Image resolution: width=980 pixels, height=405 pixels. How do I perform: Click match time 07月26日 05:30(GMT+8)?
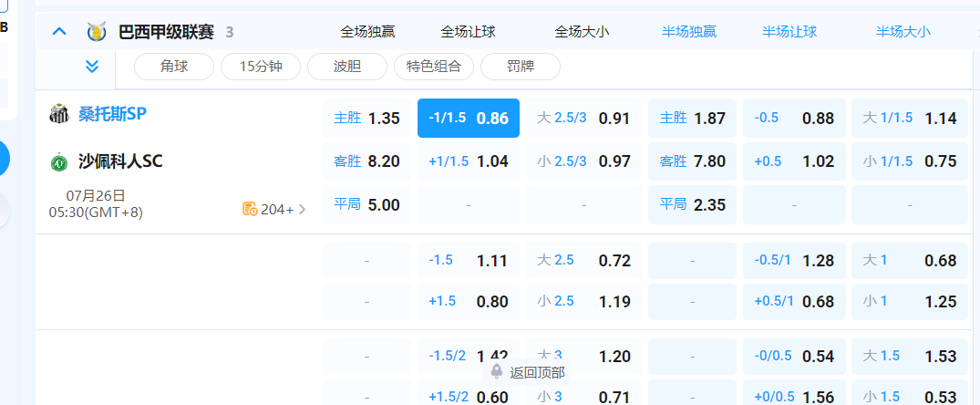[x=96, y=203]
